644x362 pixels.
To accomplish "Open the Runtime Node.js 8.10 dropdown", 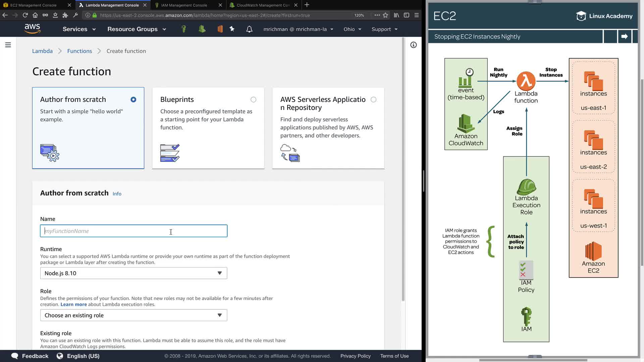I will pos(133,273).
